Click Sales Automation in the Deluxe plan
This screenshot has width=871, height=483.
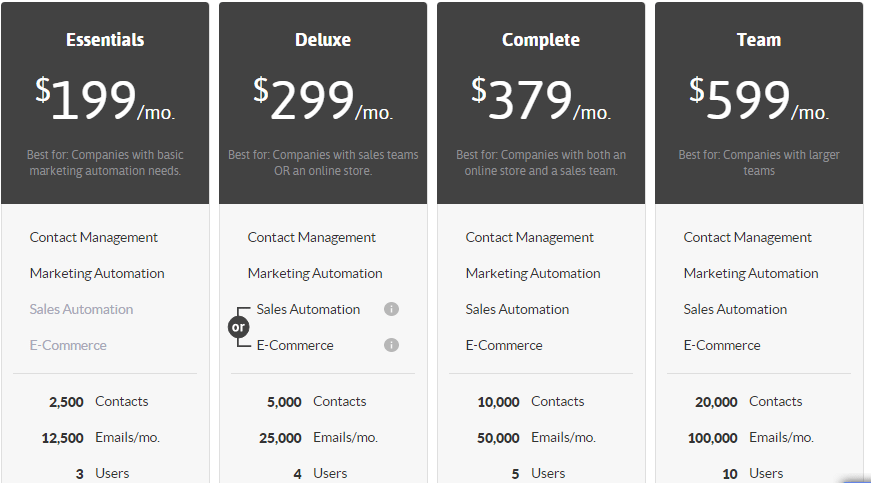pyautogui.click(x=308, y=309)
